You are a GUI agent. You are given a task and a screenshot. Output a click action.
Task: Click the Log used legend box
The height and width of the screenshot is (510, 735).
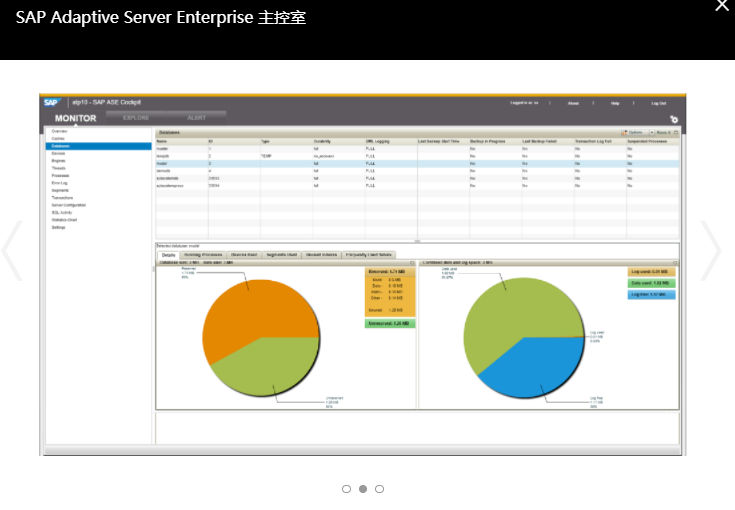pos(652,272)
